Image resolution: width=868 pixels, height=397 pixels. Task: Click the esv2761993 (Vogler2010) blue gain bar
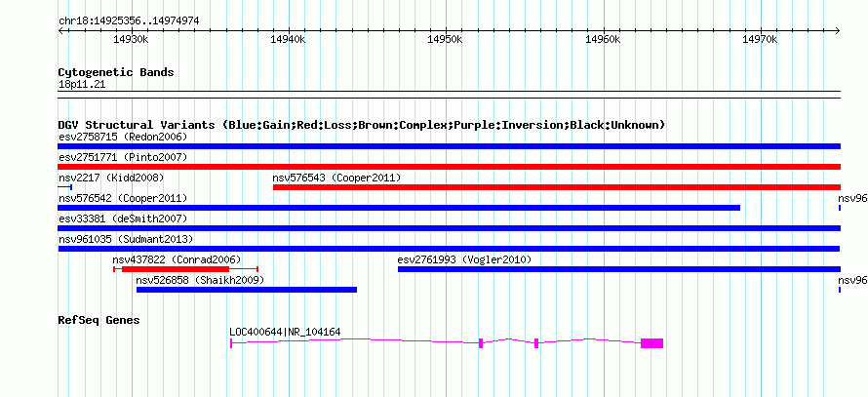click(619, 269)
